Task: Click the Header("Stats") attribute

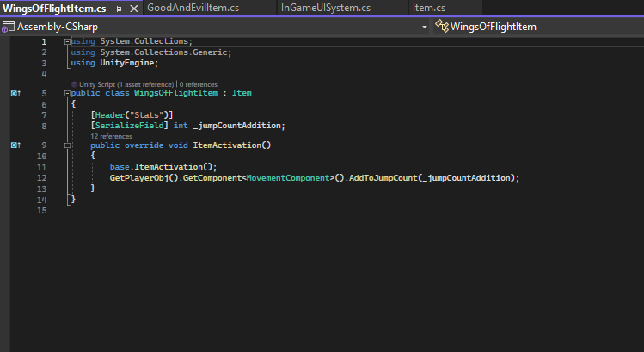Action: [x=132, y=114]
